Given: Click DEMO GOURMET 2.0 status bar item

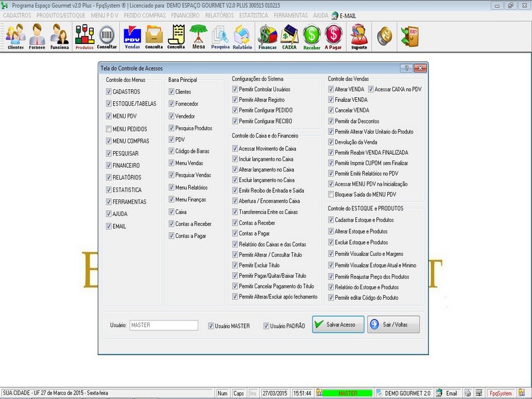Looking at the screenshot, I should click(404, 393).
